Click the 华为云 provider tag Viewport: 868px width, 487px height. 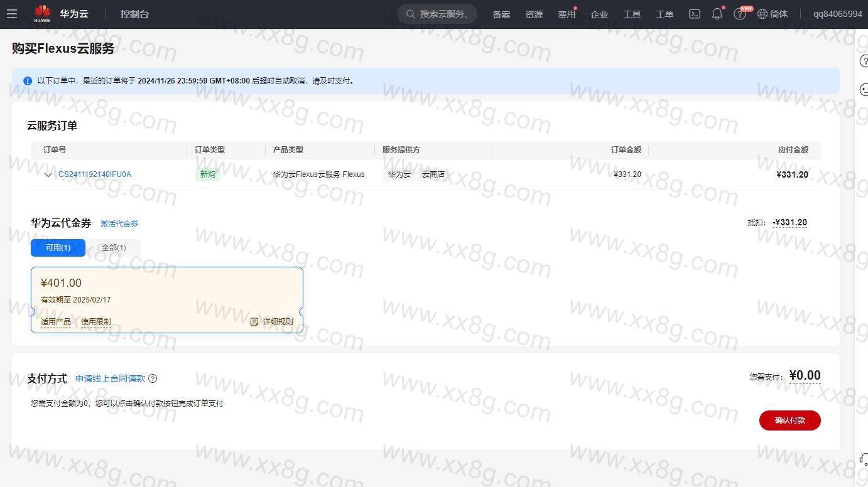click(399, 174)
